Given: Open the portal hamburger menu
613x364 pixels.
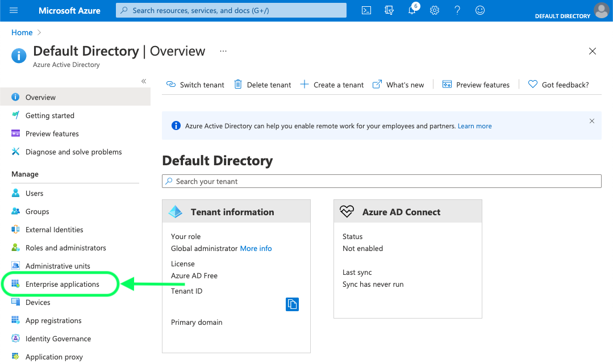Looking at the screenshot, I should pyautogui.click(x=14, y=11).
